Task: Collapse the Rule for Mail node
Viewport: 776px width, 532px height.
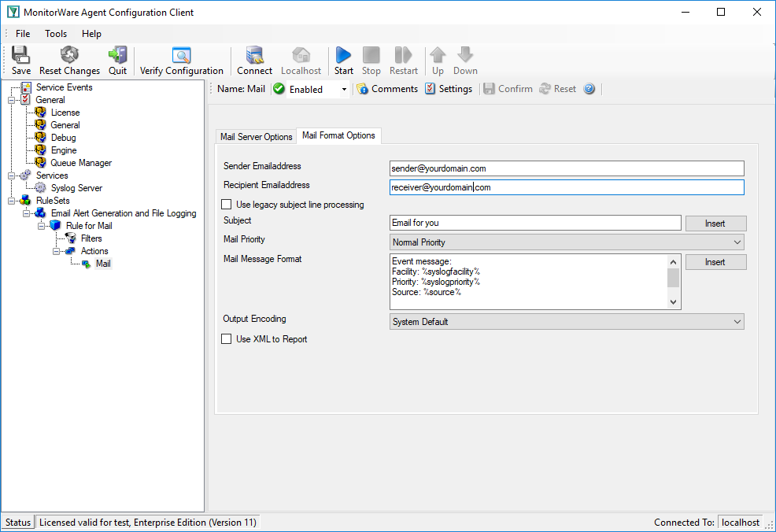Action: [x=41, y=226]
